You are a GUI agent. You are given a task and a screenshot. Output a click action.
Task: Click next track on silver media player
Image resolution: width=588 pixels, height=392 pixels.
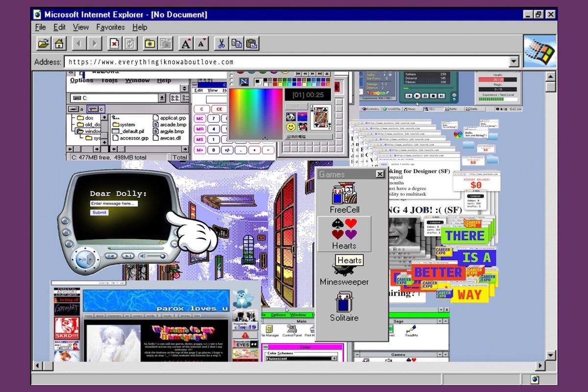tap(127, 256)
